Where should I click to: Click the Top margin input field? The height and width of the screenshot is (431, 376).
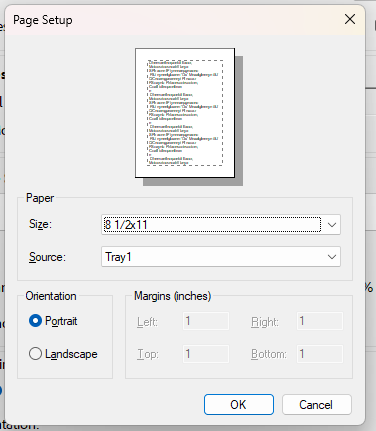[206, 354]
